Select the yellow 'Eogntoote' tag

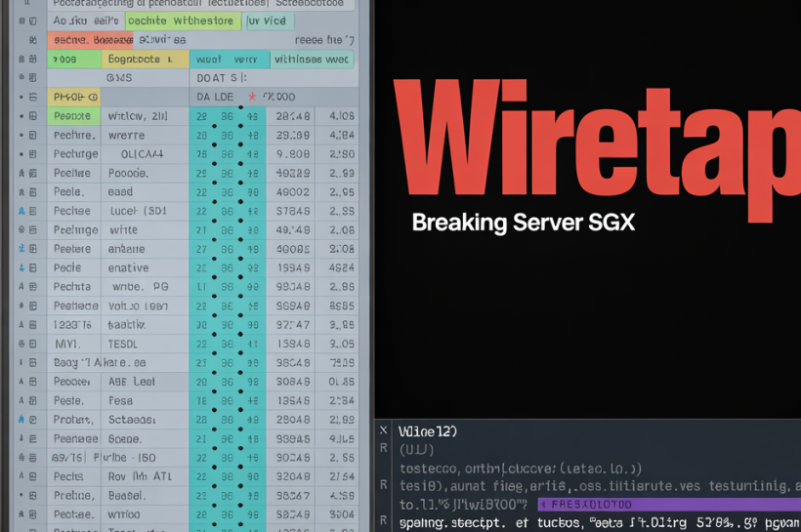[x=146, y=60]
